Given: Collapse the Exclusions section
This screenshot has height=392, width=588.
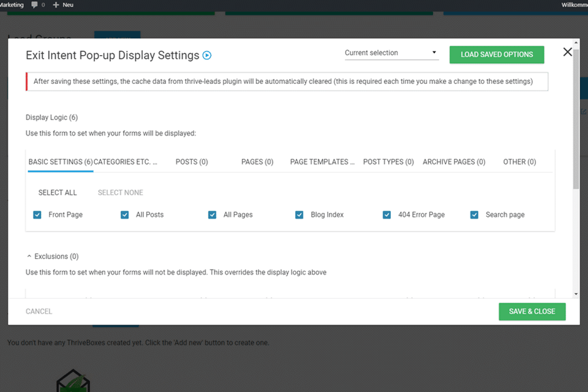Looking at the screenshot, I should pos(29,257).
